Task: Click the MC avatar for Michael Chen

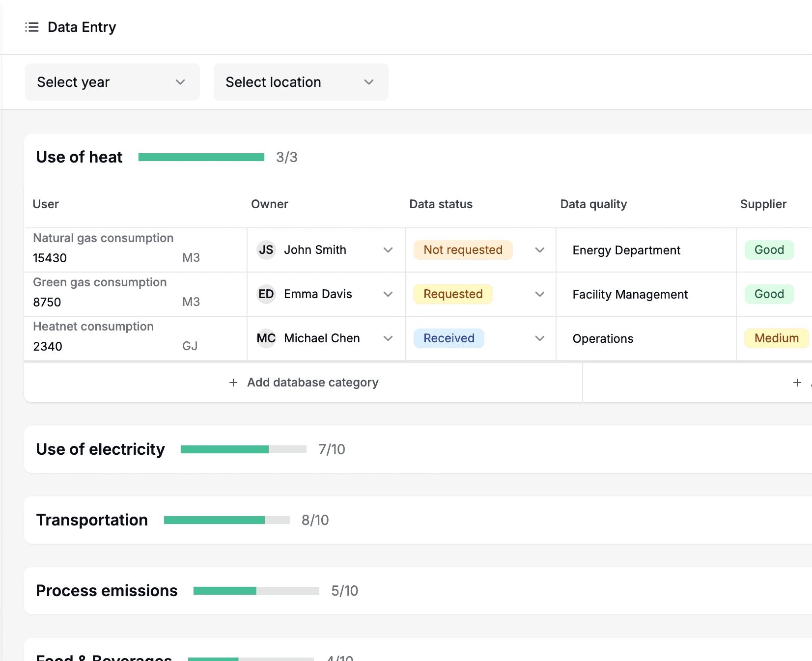Action: tap(266, 338)
